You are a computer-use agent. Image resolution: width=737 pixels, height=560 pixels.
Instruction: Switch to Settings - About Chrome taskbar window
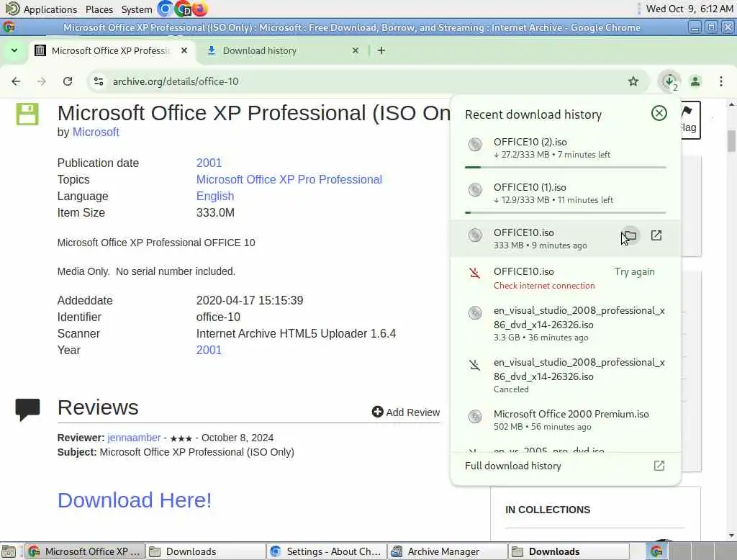[327, 551]
